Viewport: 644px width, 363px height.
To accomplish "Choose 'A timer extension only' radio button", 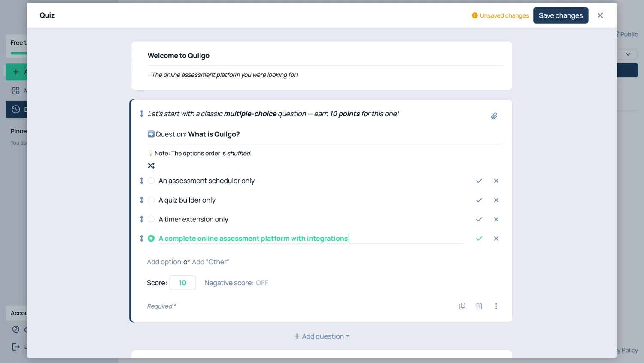I will tap(151, 219).
